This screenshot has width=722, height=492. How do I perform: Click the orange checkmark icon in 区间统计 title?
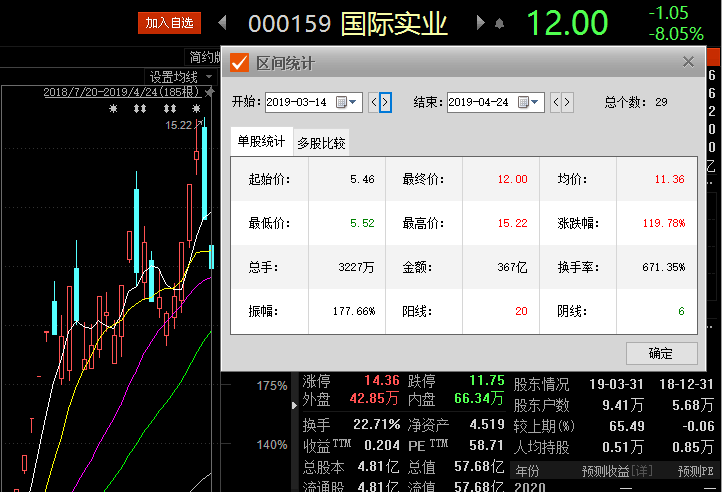pyautogui.click(x=240, y=63)
